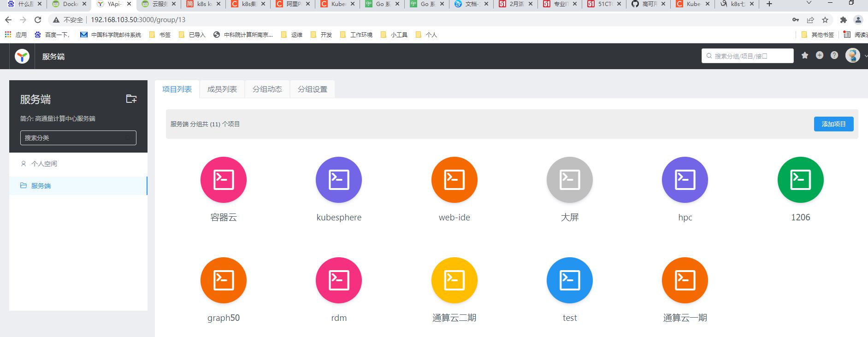This screenshot has height=337, width=868.
Task: Expand the 个人 bookmark folder
Action: [426, 35]
